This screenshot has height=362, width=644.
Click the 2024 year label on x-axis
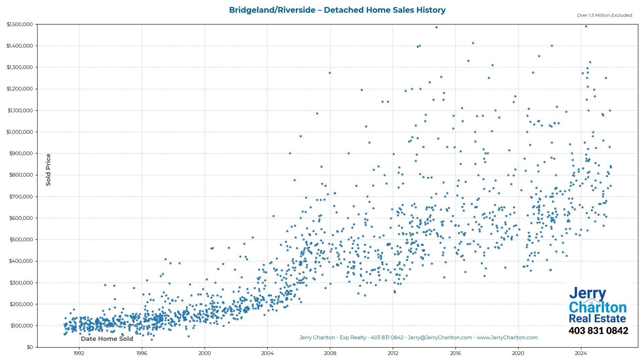[582, 353]
